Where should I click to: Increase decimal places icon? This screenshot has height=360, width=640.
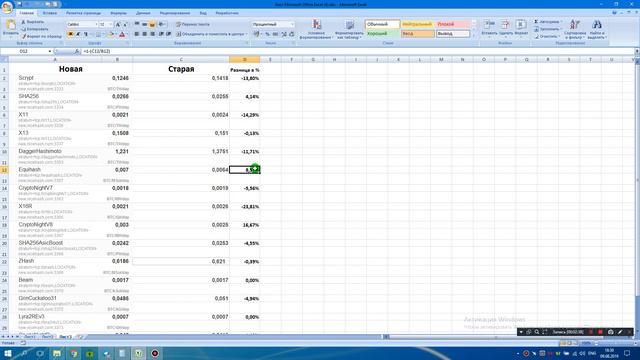[x=284, y=34]
